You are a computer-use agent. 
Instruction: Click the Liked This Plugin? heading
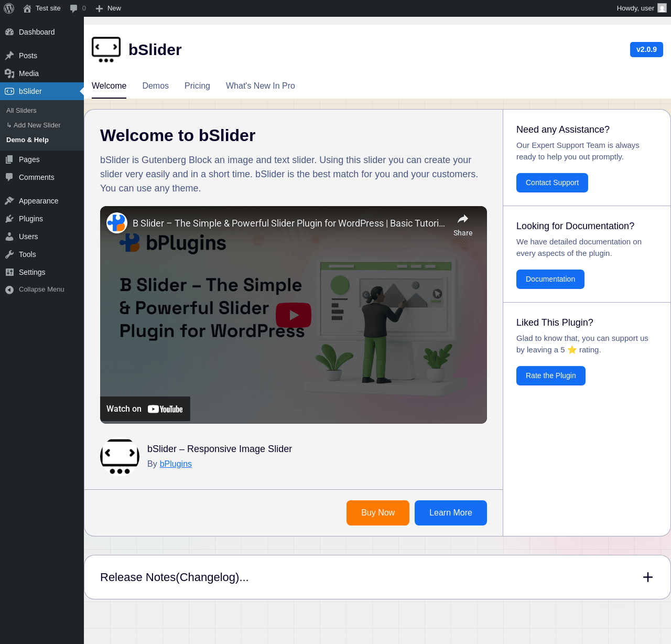555,323
